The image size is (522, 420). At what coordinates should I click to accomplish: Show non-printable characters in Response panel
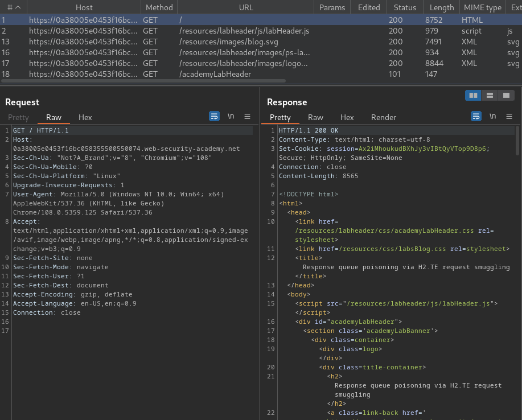point(493,116)
